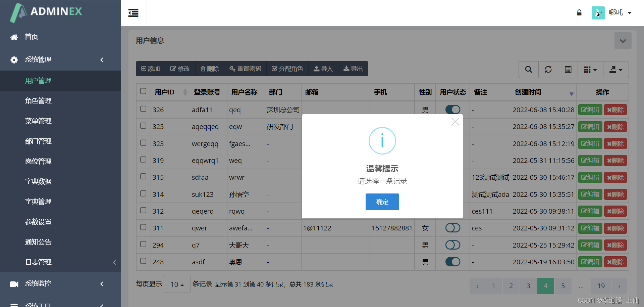
Task: Open the page size 10 dropdown
Action: point(177,284)
